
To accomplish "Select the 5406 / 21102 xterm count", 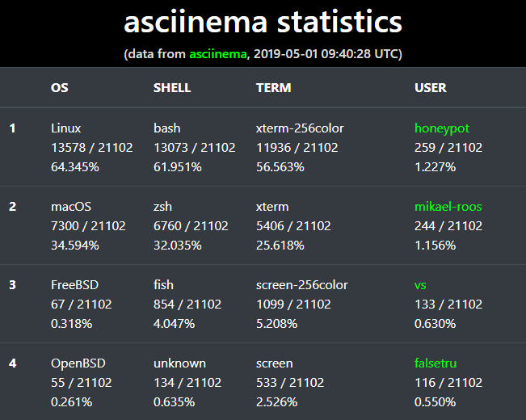I will point(293,226).
